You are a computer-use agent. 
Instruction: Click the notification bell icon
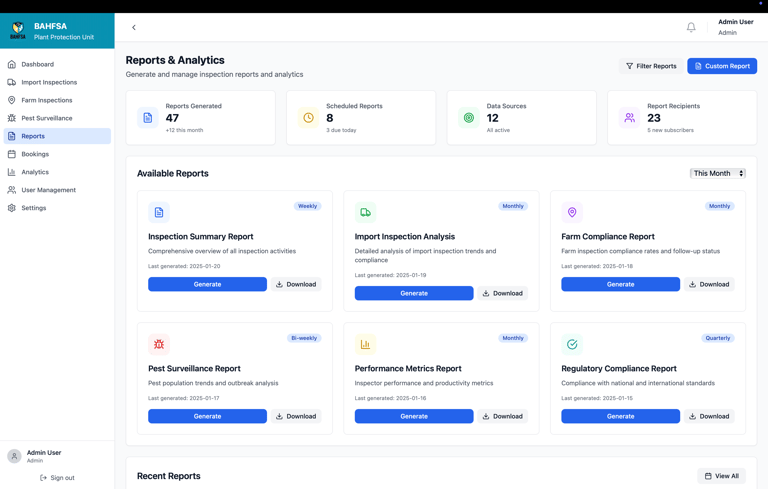(x=691, y=27)
